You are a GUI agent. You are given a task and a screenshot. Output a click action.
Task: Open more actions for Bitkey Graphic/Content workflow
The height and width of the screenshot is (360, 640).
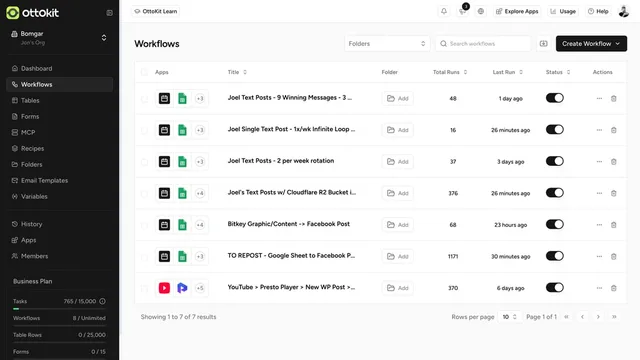point(599,225)
